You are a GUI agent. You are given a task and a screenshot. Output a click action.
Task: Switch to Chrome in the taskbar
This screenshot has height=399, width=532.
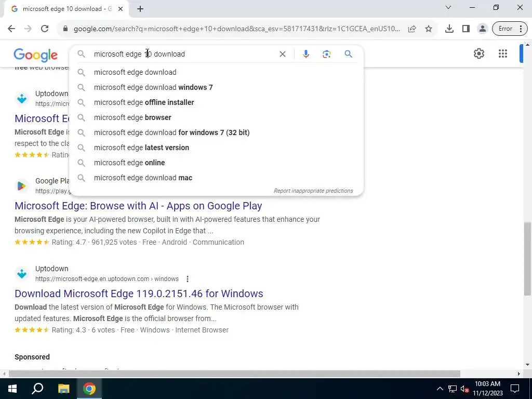(x=89, y=389)
